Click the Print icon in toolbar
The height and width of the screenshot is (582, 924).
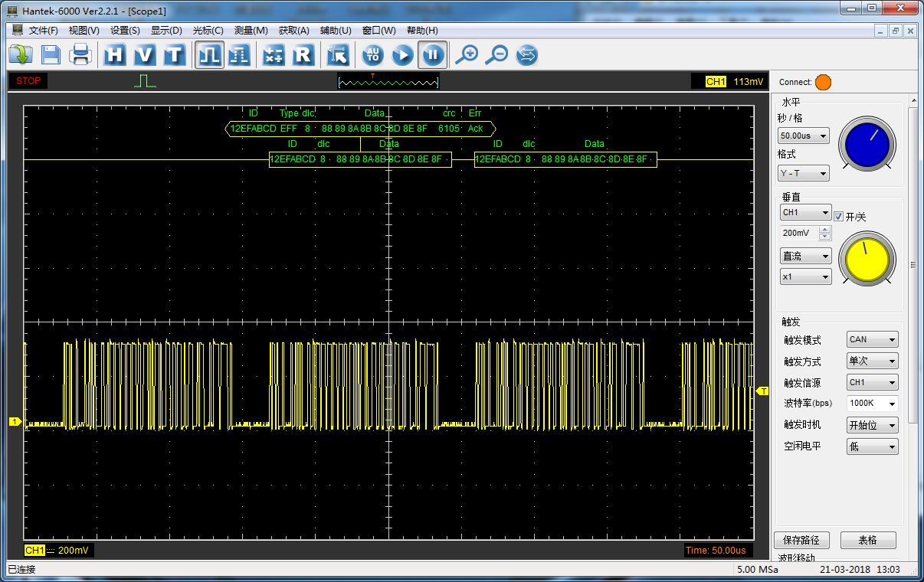click(x=80, y=54)
